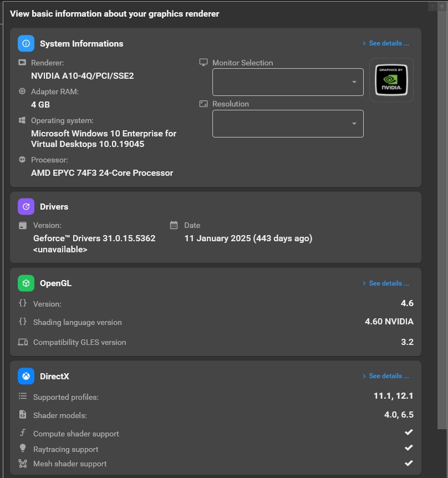Viewport: 448px width, 478px height.
Task: Click the System Informations info icon
Action: [26, 43]
